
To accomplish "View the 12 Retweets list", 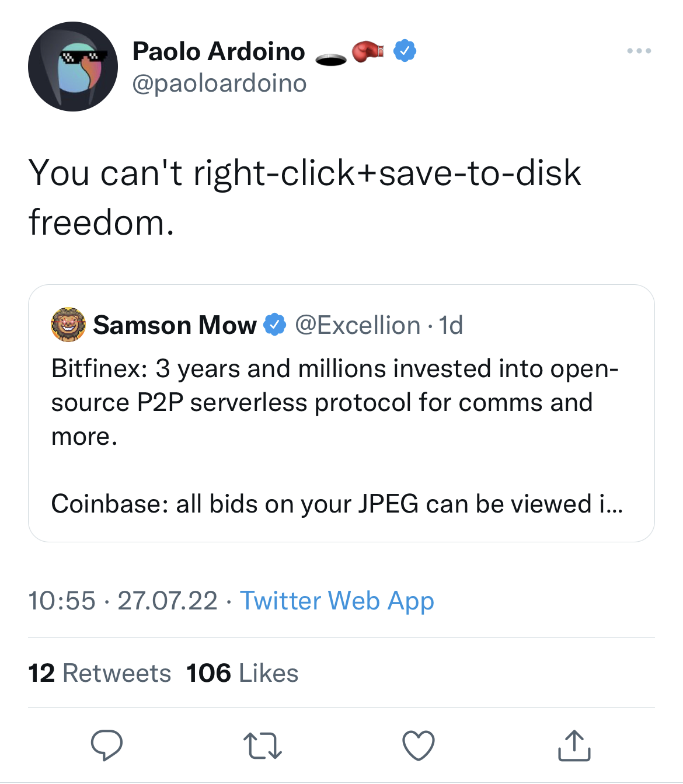I will 99,673.
